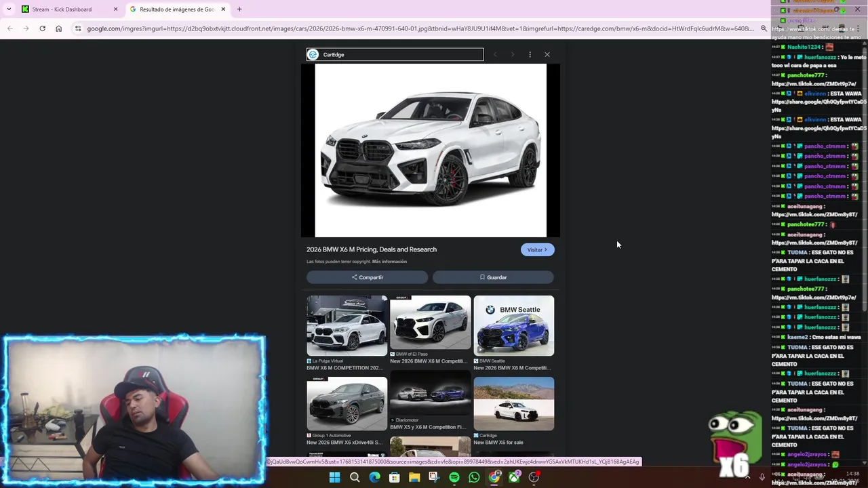This screenshot has height=488, width=868.
Task: Open OBS Studio from taskbar
Action: pyautogui.click(x=534, y=478)
